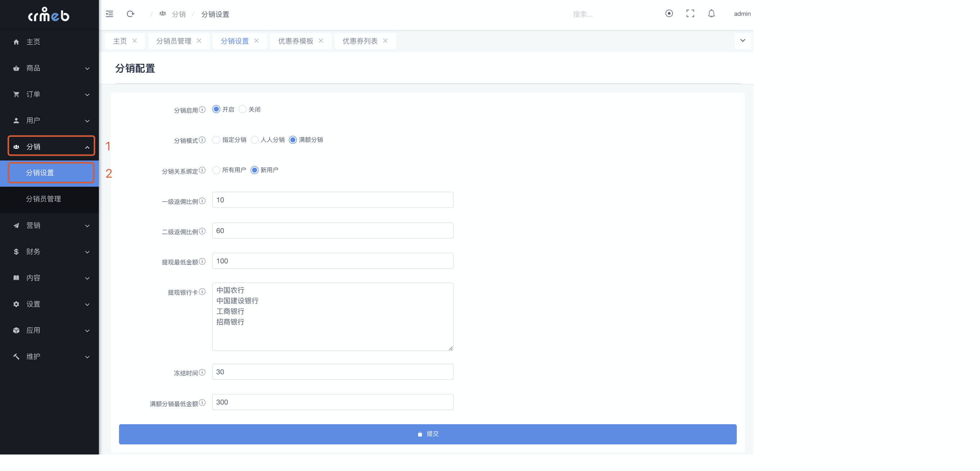Image resolution: width=980 pixels, height=471 pixels.
Task: Edit the 满额分销最低金额 field
Action: pyautogui.click(x=333, y=402)
